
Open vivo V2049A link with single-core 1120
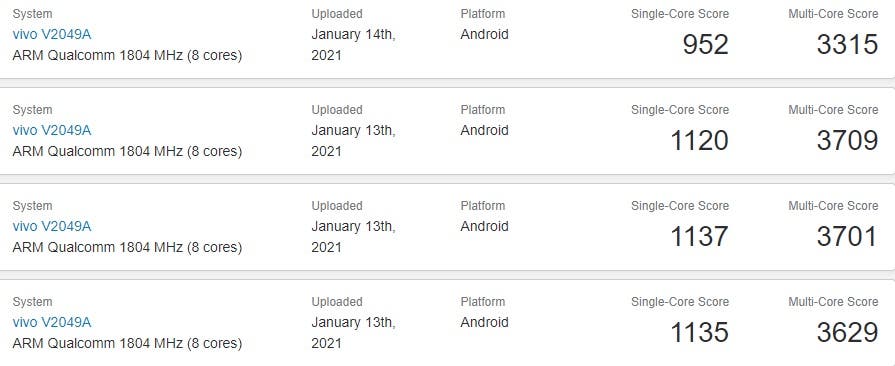(x=52, y=130)
